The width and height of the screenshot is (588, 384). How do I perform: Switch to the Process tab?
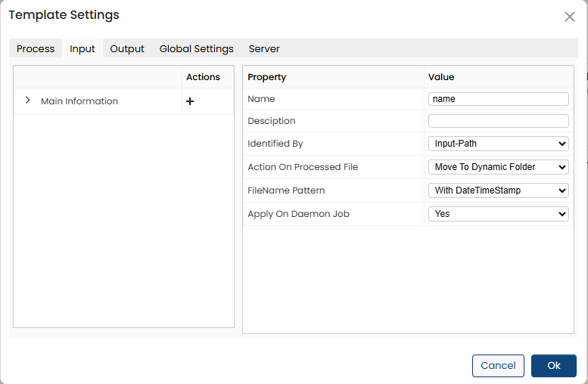click(x=36, y=48)
